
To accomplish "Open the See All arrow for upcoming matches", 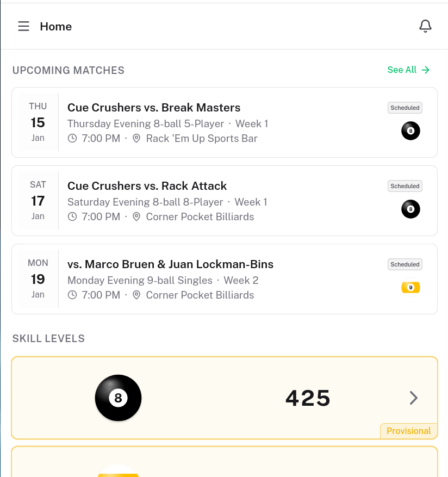I will 425,70.
